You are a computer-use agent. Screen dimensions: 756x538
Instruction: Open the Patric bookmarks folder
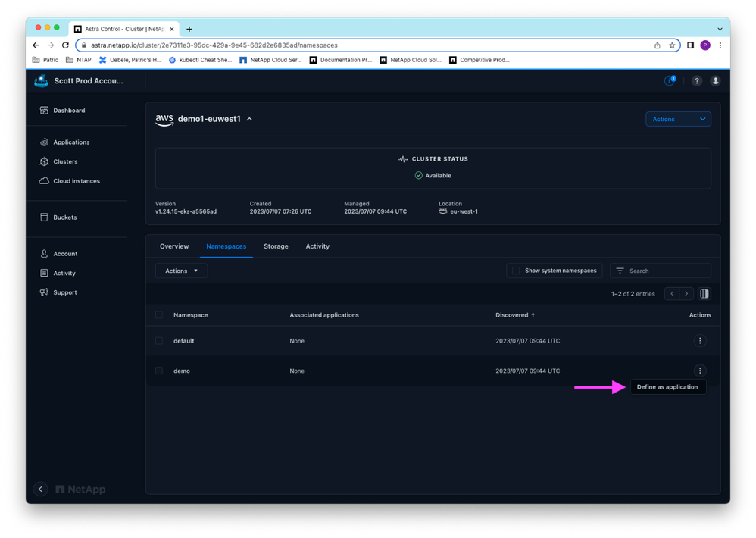pos(45,60)
